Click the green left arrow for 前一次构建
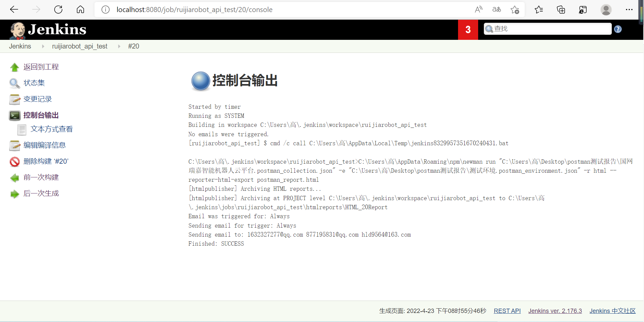Image resolution: width=644 pixels, height=322 pixels. coord(14,178)
